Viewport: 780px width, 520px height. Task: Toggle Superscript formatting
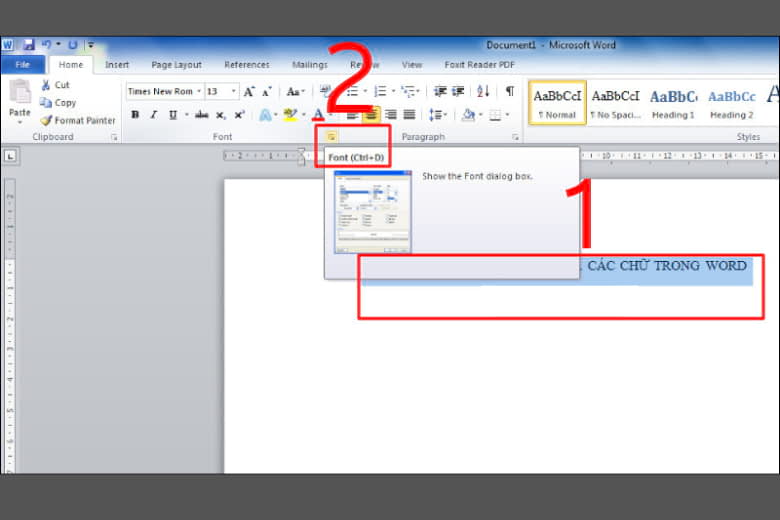point(239,115)
